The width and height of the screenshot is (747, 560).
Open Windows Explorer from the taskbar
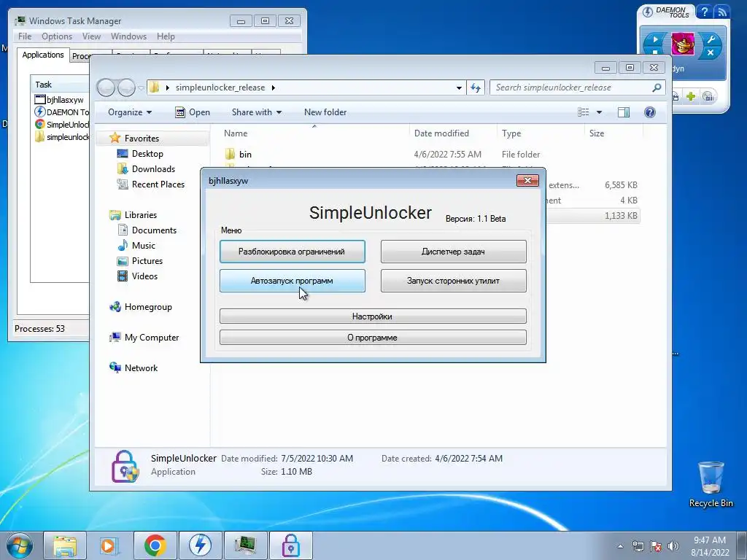tap(65, 545)
